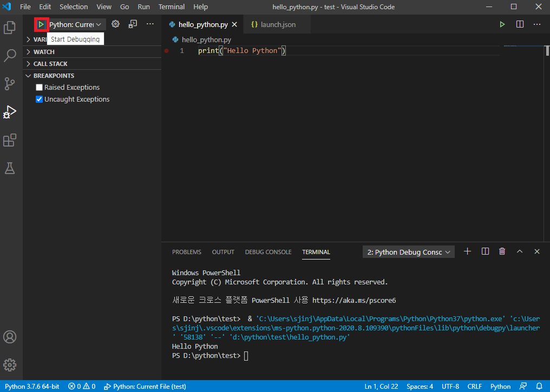Click the green Start Debugging arrow
This screenshot has height=392, width=550.
[41, 24]
